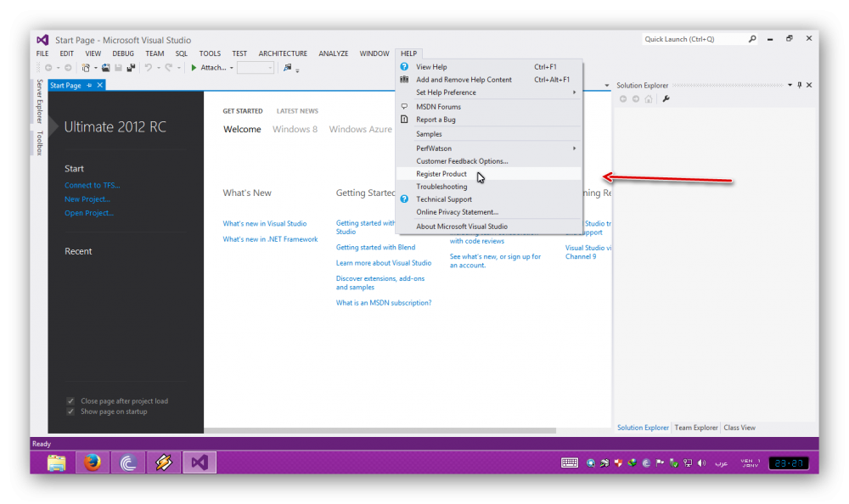Open the file explorer taskbar icon
849x504 pixels.
(56, 463)
